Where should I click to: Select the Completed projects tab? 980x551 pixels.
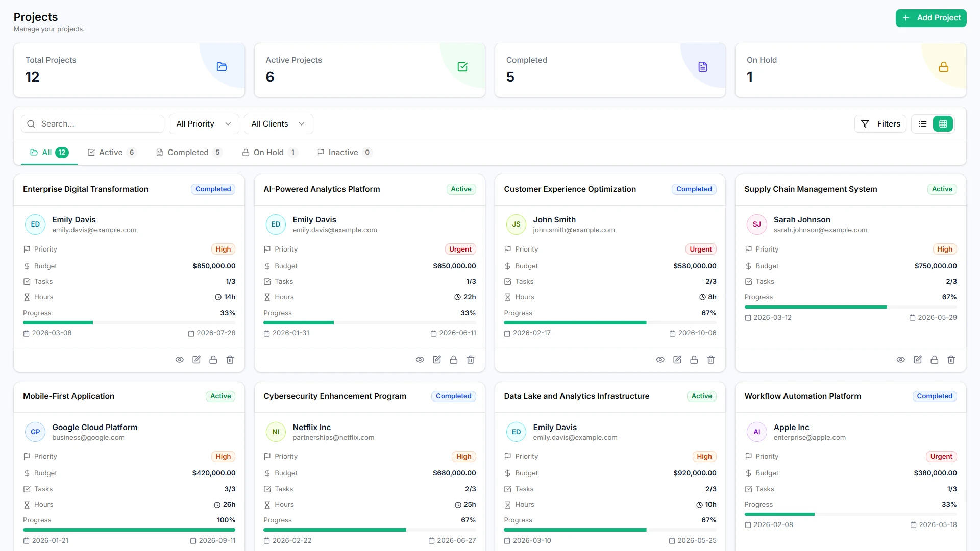189,153
